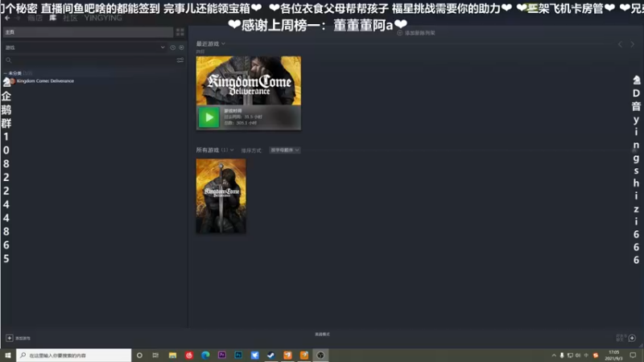Open the Store (商店) tab
This screenshot has height=362, width=644.
click(x=35, y=18)
